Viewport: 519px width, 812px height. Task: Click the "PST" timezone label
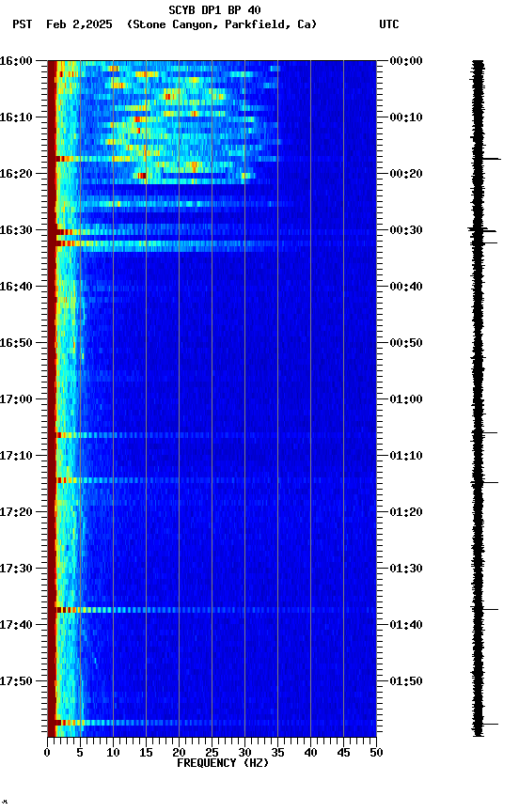coord(23,24)
